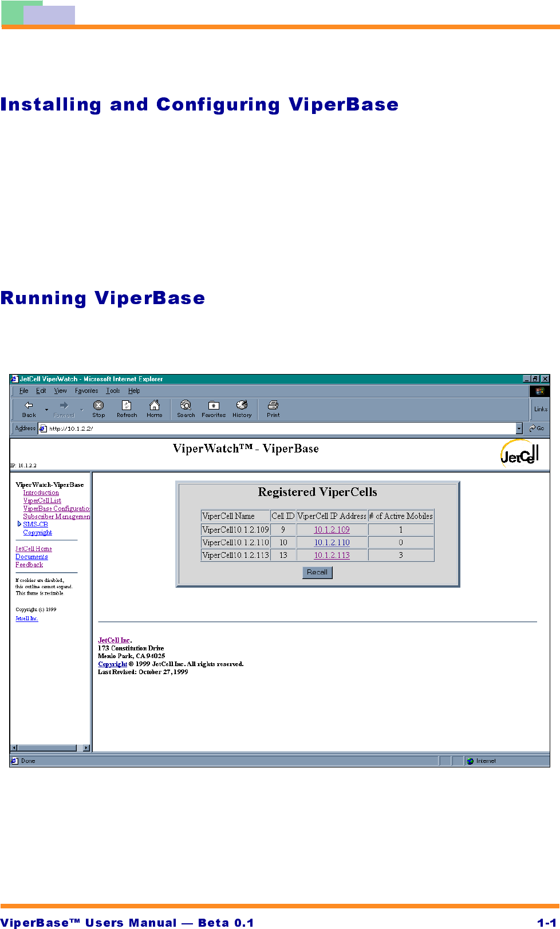This screenshot has height=929, width=560.
Task: Click the sidebar scrollbar right arrow
Action: (x=86, y=747)
